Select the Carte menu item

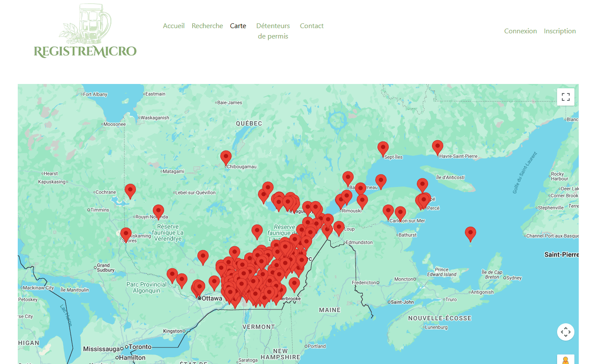point(238,26)
